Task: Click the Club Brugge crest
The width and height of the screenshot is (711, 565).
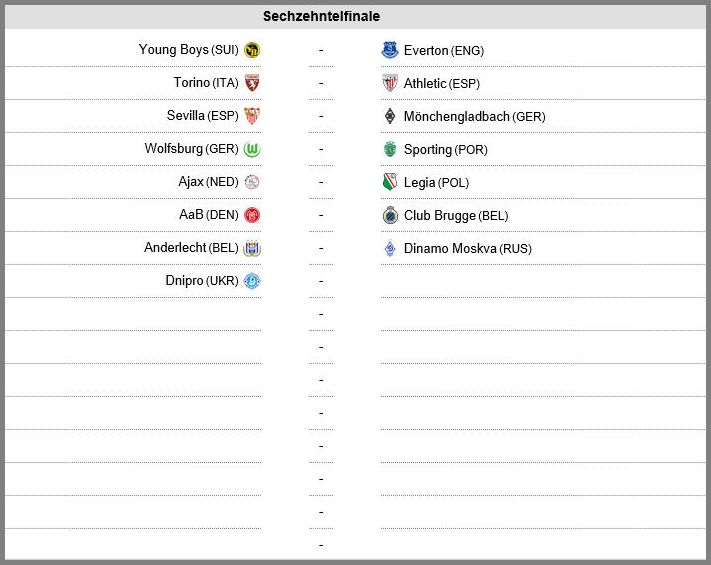Action: (390, 215)
